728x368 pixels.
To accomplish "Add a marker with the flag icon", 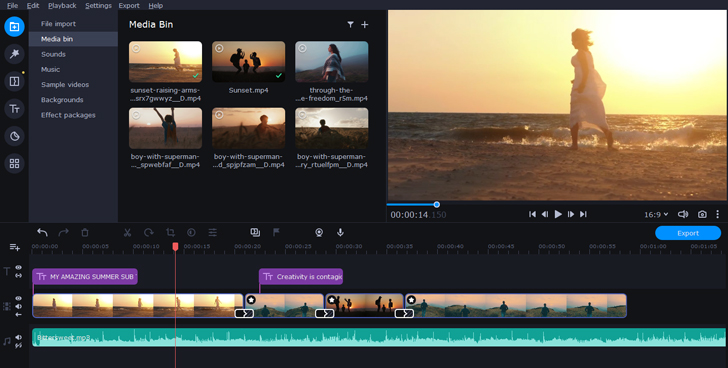I will [x=276, y=232].
